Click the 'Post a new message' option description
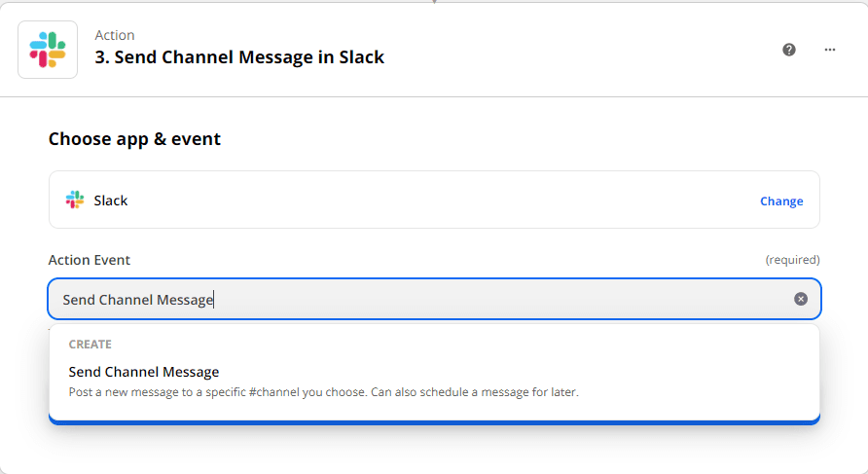868x474 pixels. coord(323,392)
